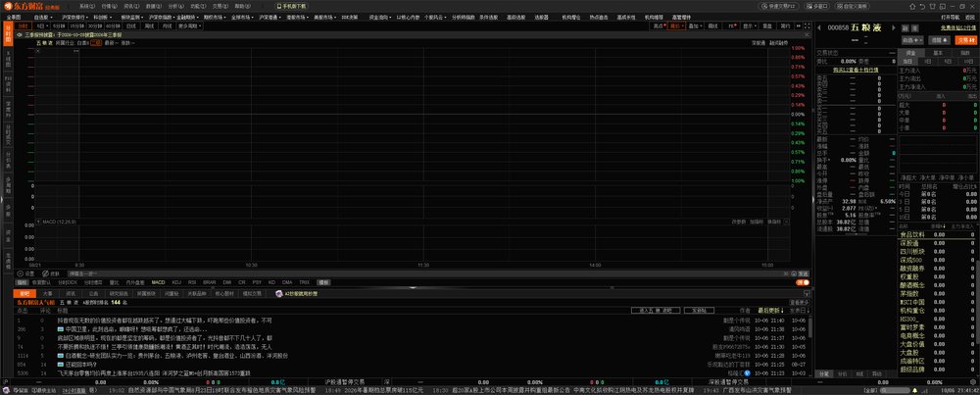Switch to 研究报告 tab
This screenshot has width=980, height=395.
coord(119,293)
